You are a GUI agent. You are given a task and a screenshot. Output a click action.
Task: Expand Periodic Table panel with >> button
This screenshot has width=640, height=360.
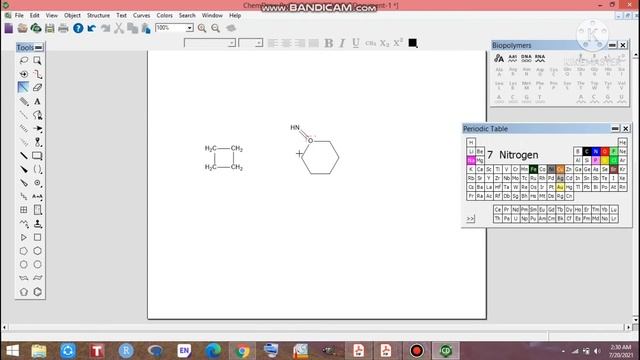pos(470,219)
